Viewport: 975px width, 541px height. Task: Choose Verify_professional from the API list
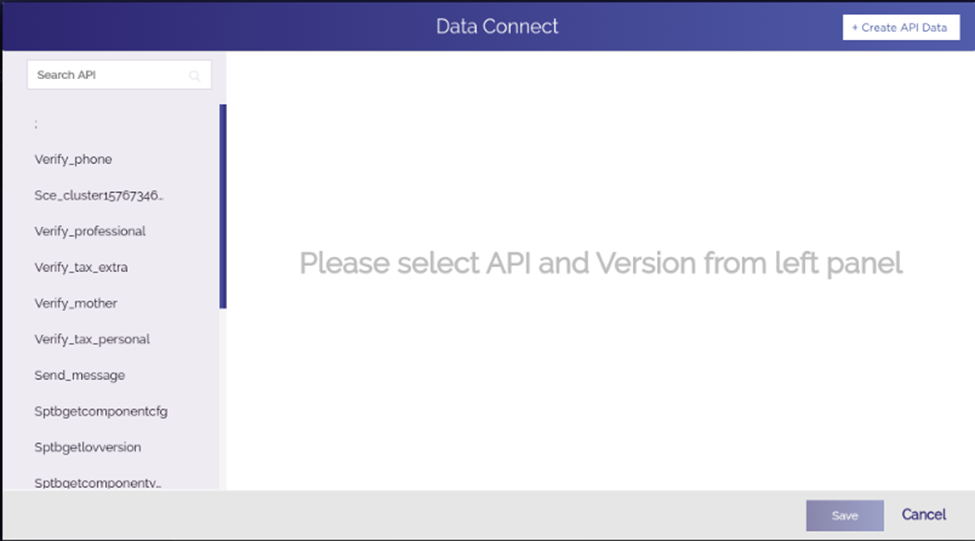90,231
